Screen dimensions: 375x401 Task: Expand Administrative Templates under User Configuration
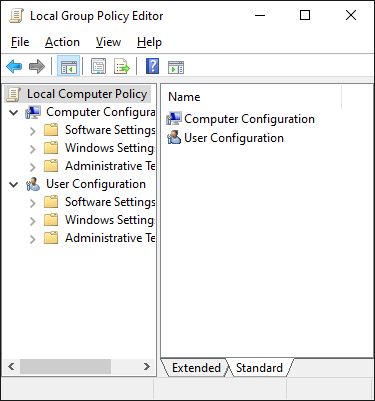(x=32, y=239)
